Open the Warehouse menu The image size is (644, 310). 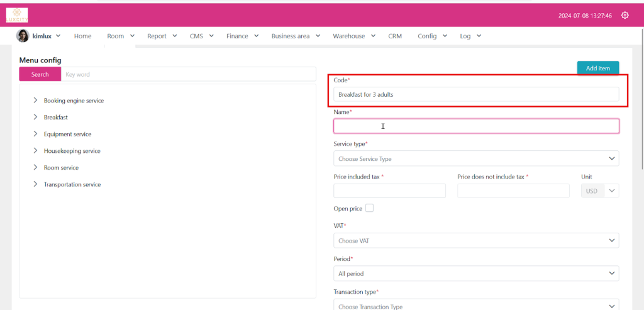pos(353,36)
